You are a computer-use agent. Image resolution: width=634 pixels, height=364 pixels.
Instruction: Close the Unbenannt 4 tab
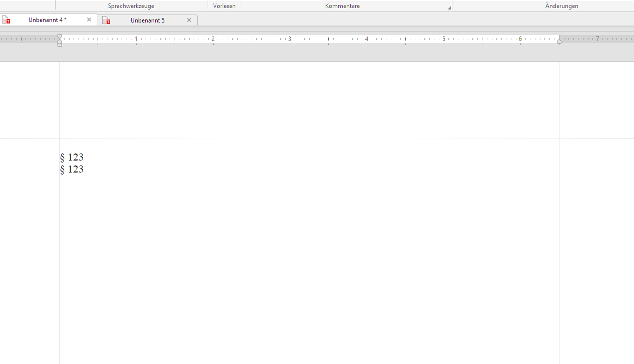[x=89, y=20]
